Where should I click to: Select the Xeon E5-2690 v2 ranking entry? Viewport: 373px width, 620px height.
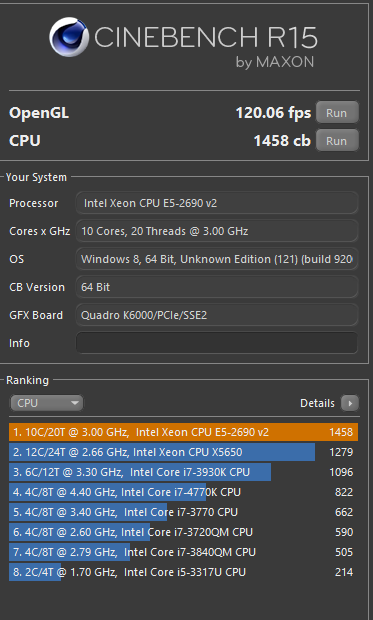click(184, 432)
